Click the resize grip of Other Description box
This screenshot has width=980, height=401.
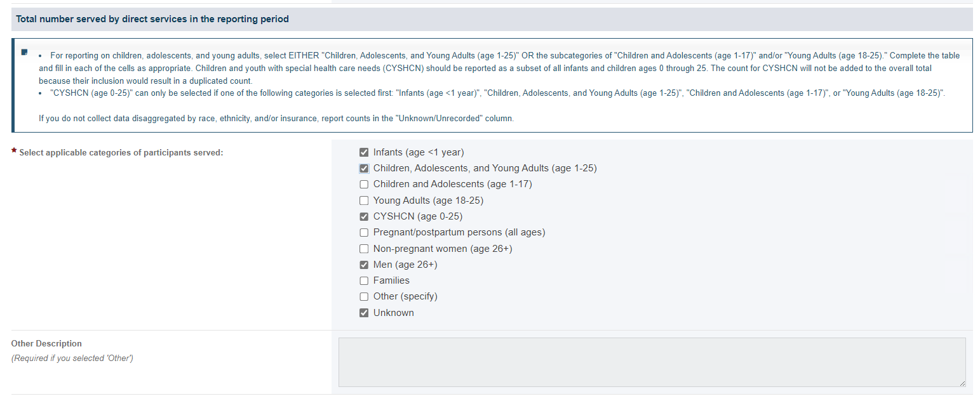[x=962, y=383]
